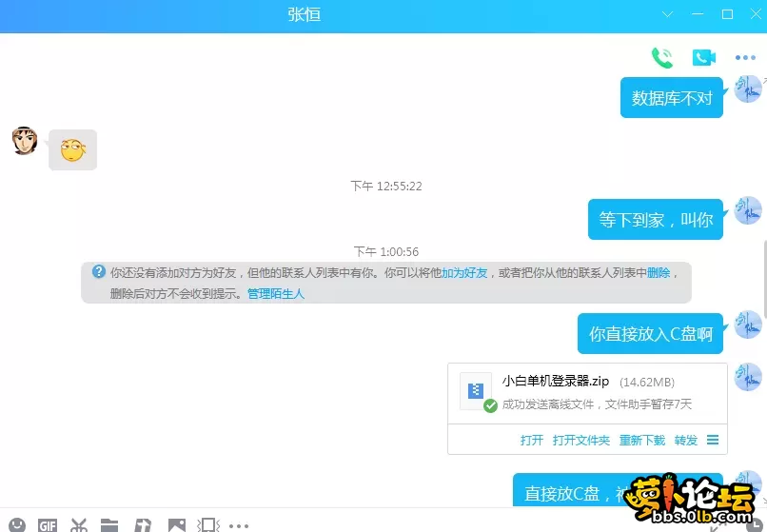Open the emoji picker in the input toolbar
The image size is (767, 532).
pos(18,525)
